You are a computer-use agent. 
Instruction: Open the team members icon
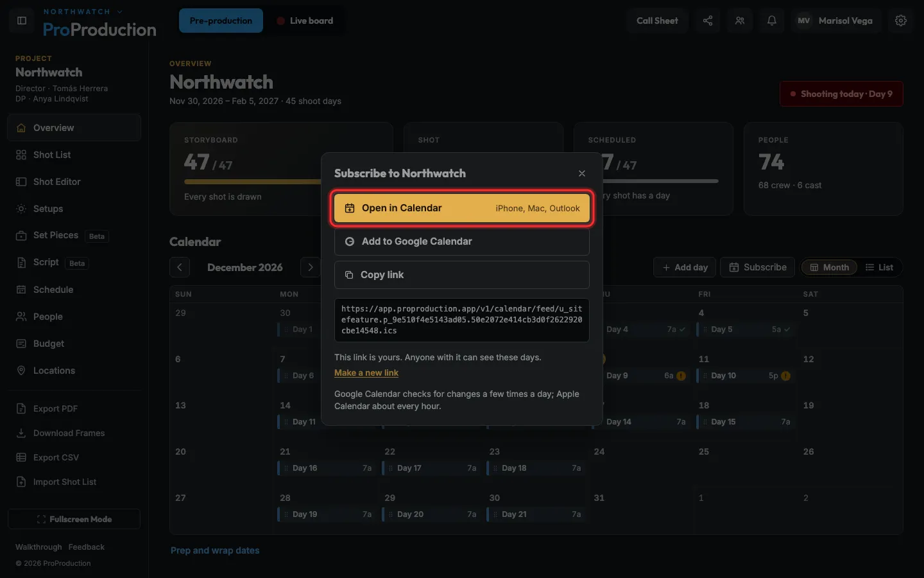point(740,21)
